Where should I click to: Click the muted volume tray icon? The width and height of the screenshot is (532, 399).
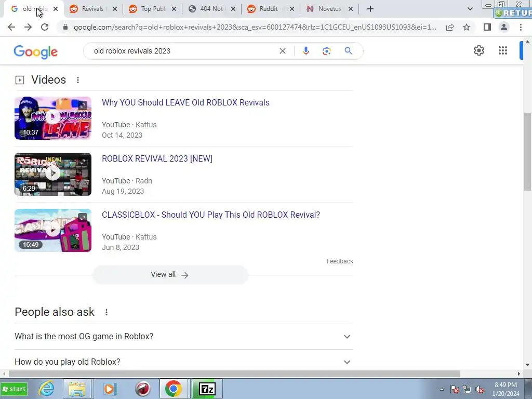[480, 389]
